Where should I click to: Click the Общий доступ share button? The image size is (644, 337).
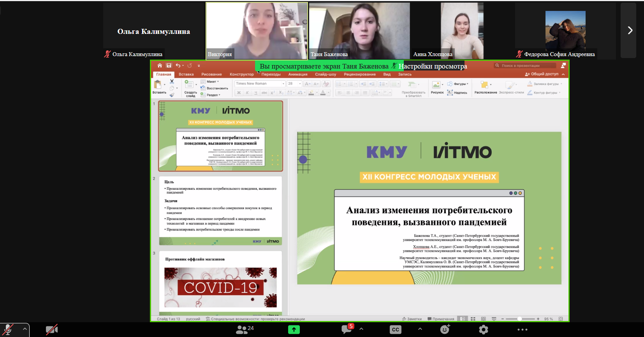click(x=542, y=74)
